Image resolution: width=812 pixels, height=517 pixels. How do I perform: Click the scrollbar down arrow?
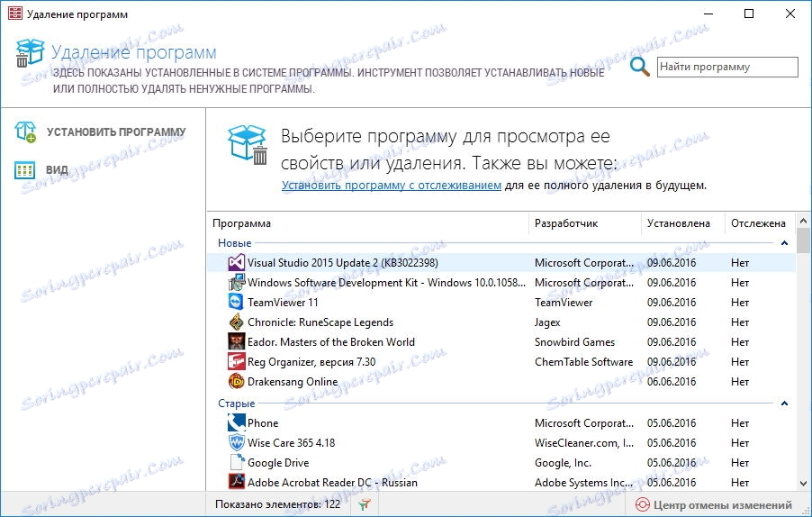coord(804,484)
